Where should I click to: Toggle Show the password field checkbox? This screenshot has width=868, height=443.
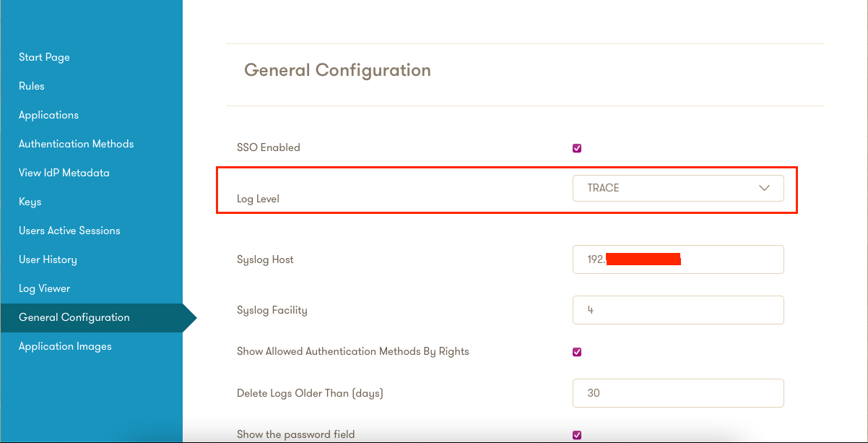[x=577, y=434]
